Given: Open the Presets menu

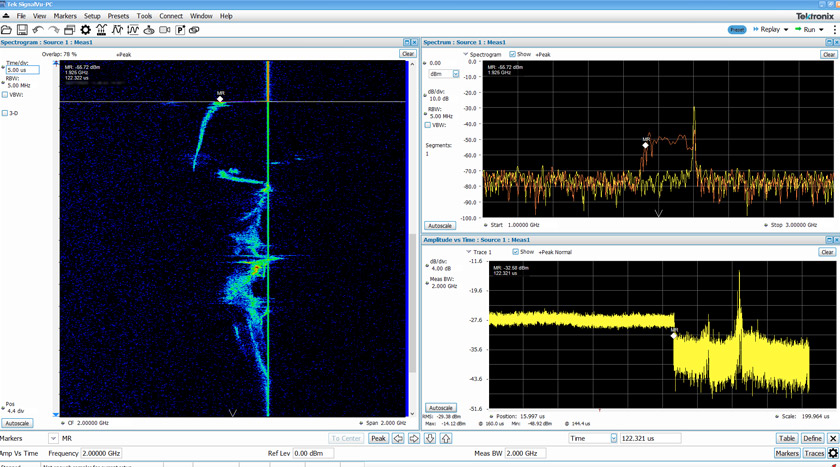Looking at the screenshot, I should [x=118, y=16].
